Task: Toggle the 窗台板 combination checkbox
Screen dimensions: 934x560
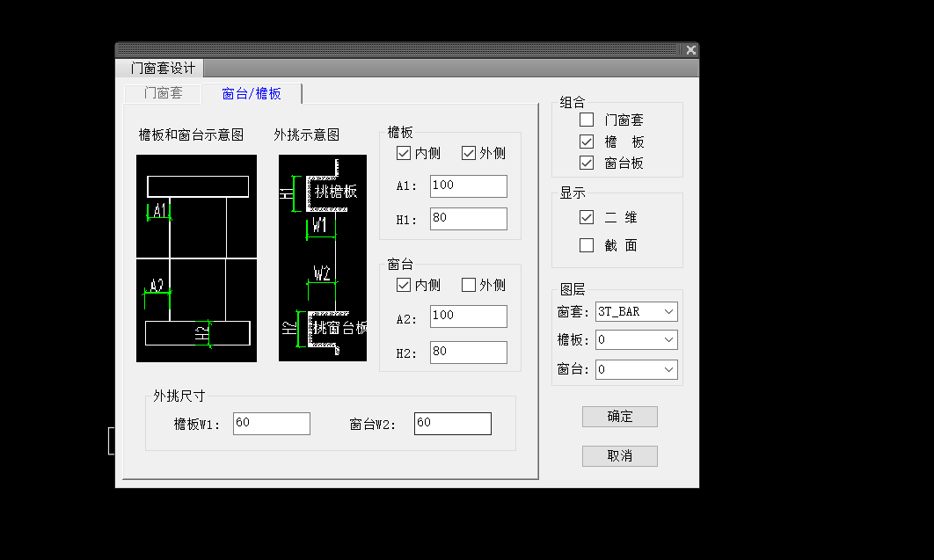Action: [x=587, y=163]
